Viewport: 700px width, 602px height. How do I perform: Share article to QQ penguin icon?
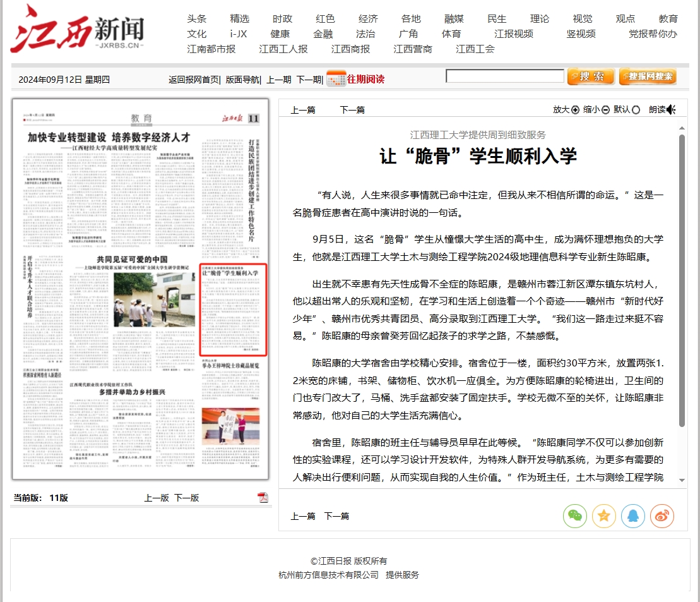click(632, 516)
